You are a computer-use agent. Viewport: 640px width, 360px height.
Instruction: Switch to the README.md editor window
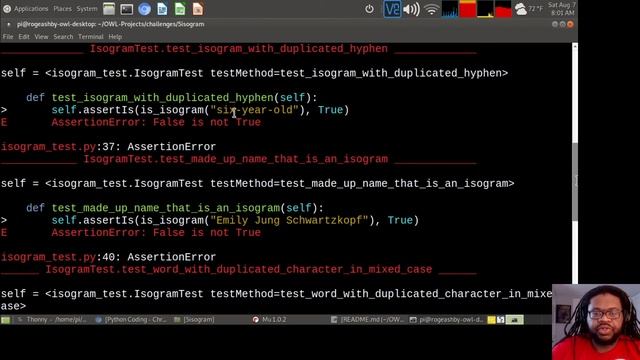367,320
